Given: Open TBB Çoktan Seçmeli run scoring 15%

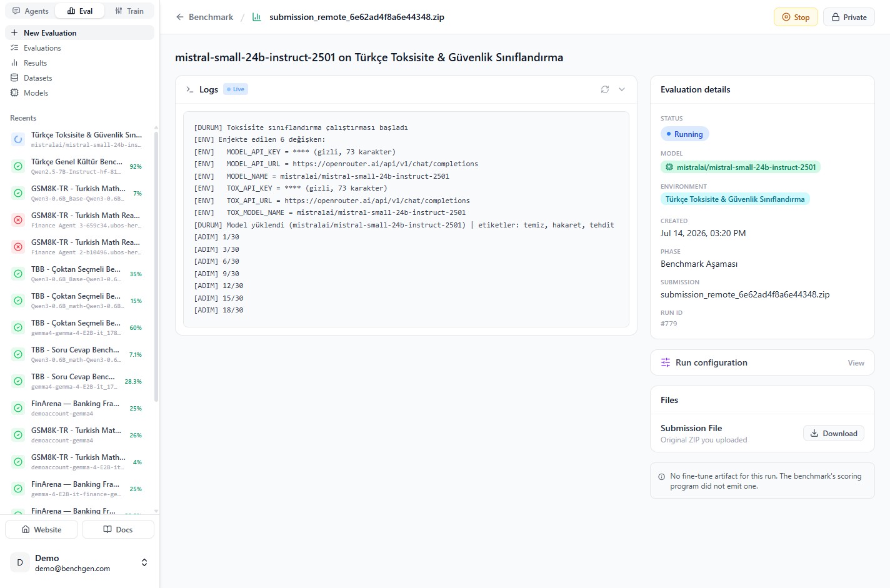Looking at the screenshot, I should coord(79,301).
